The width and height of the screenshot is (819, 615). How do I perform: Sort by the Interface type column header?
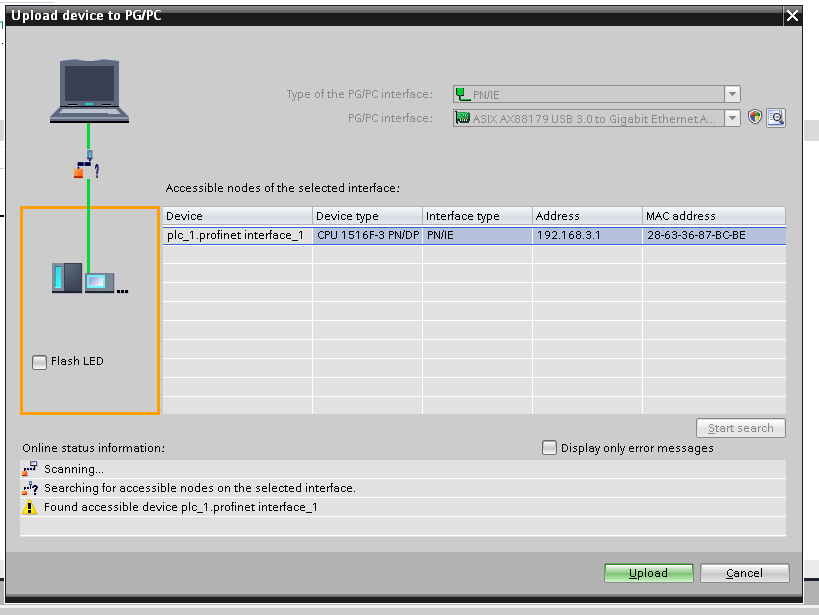477,216
